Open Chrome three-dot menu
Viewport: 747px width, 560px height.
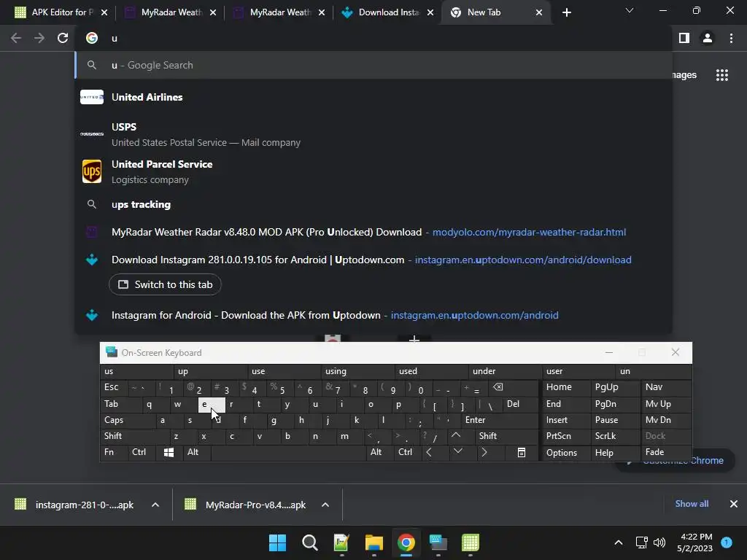[731, 38]
